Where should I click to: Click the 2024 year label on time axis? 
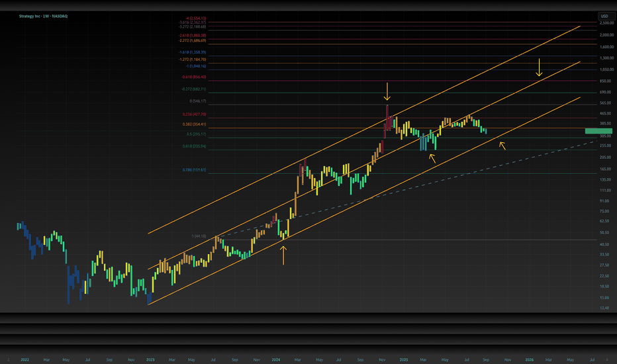coord(276,359)
